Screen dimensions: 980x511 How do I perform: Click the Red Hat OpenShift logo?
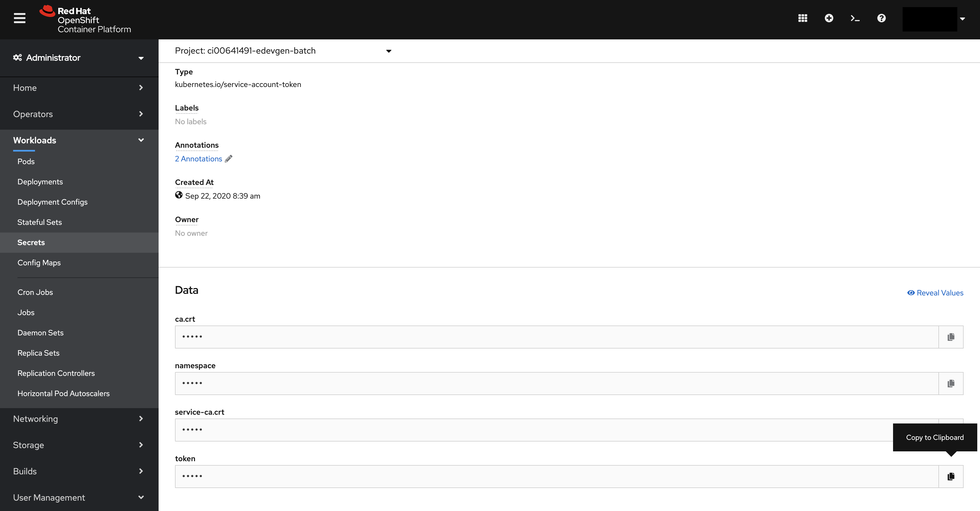point(86,19)
